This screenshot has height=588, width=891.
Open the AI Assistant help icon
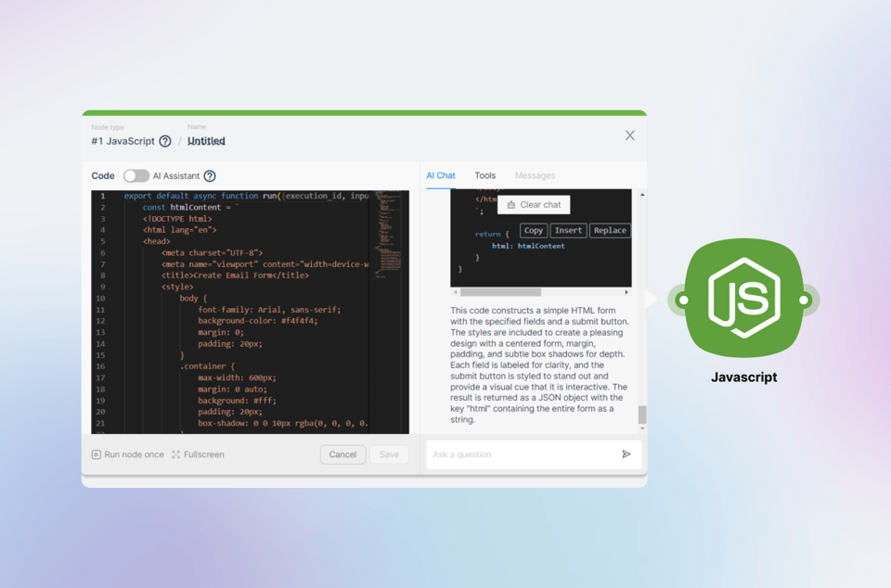[x=210, y=176]
